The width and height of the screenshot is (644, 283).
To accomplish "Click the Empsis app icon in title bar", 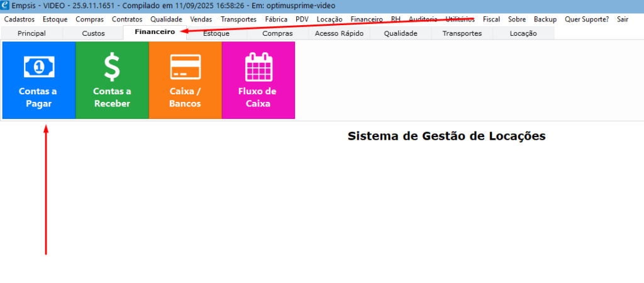I will coord(6,5).
